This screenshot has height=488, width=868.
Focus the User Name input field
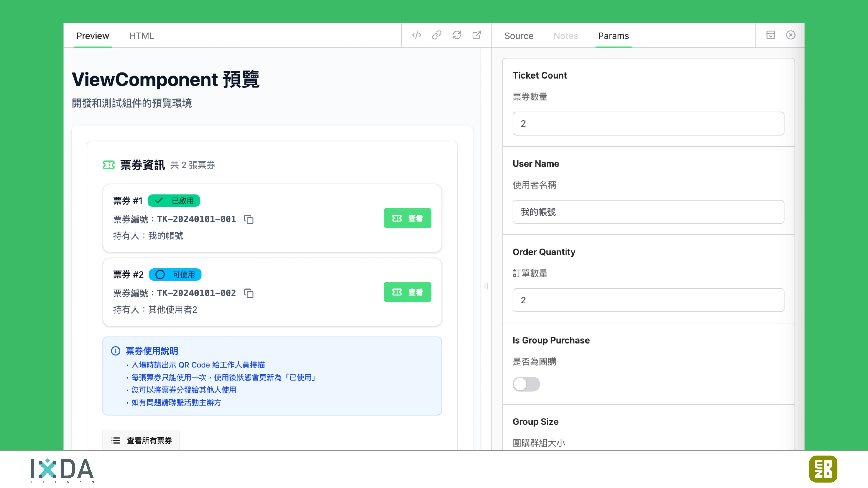(x=648, y=212)
